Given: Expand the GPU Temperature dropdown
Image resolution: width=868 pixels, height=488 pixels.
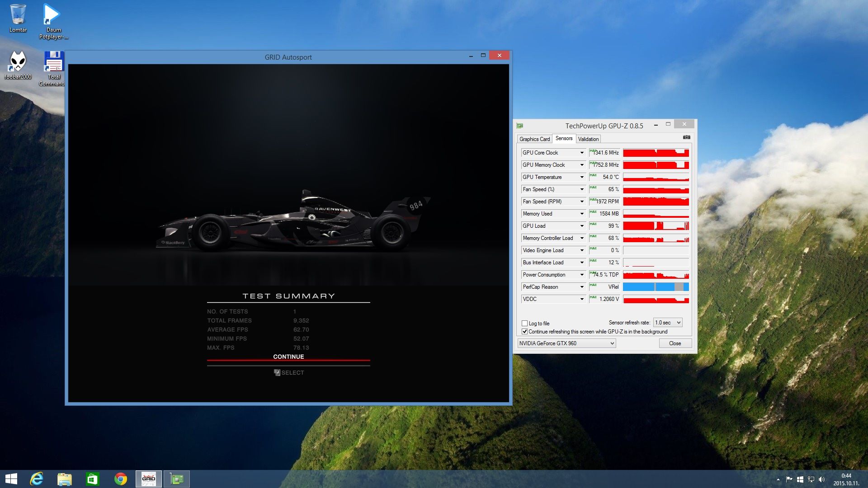Looking at the screenshot, I should click(x=582, y=177).
